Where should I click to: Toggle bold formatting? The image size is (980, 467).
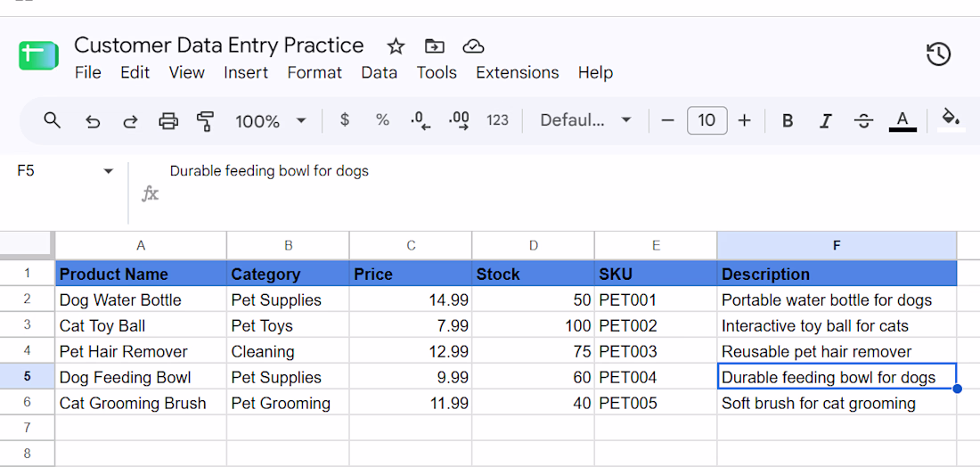click(x=788, y=120)
